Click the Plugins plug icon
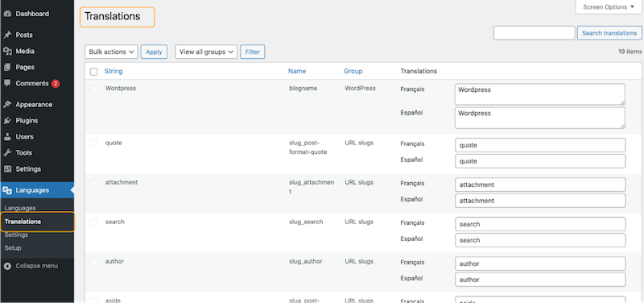The width and height of the screenshot is (644, 303). (x=7, y=120)
